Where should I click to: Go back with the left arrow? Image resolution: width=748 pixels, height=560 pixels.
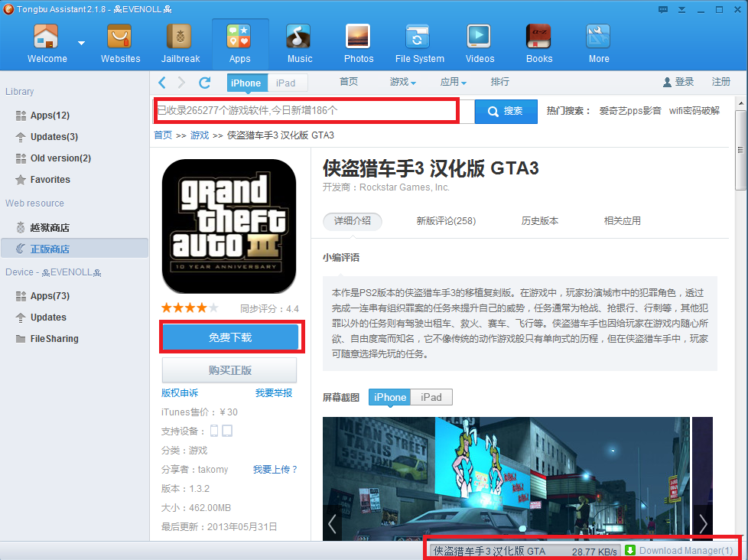pos(162,83)
